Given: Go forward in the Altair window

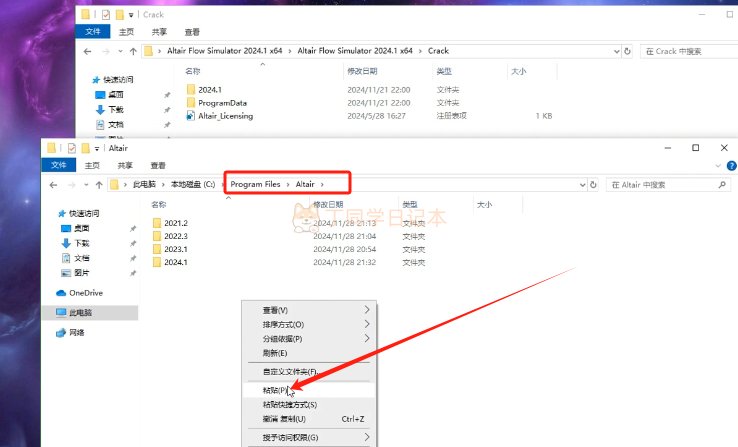Looking at the screenshot, I should (72, 185).
